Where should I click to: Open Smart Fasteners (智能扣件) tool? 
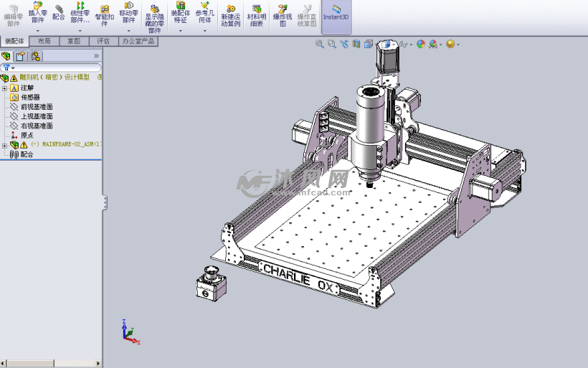104,16
